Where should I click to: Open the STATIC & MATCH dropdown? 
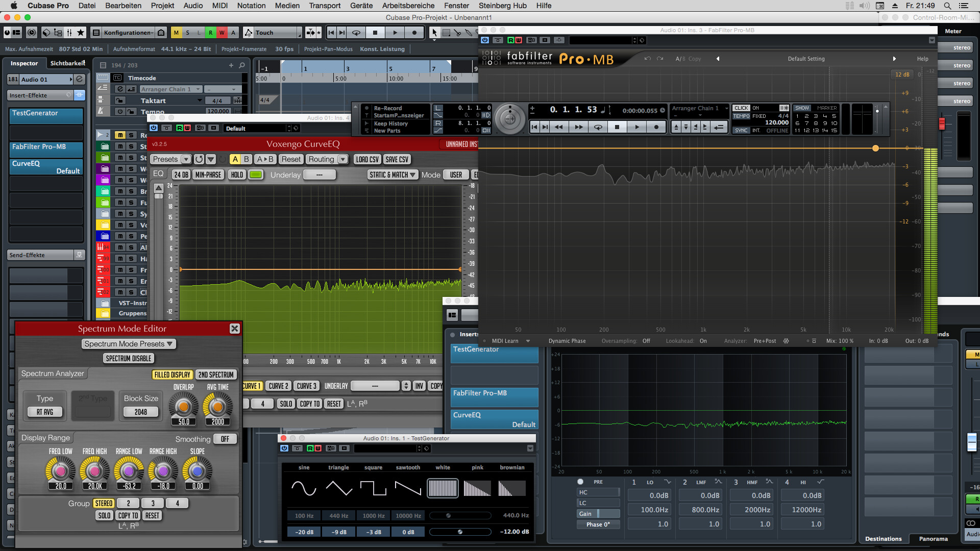click(393, 174)
